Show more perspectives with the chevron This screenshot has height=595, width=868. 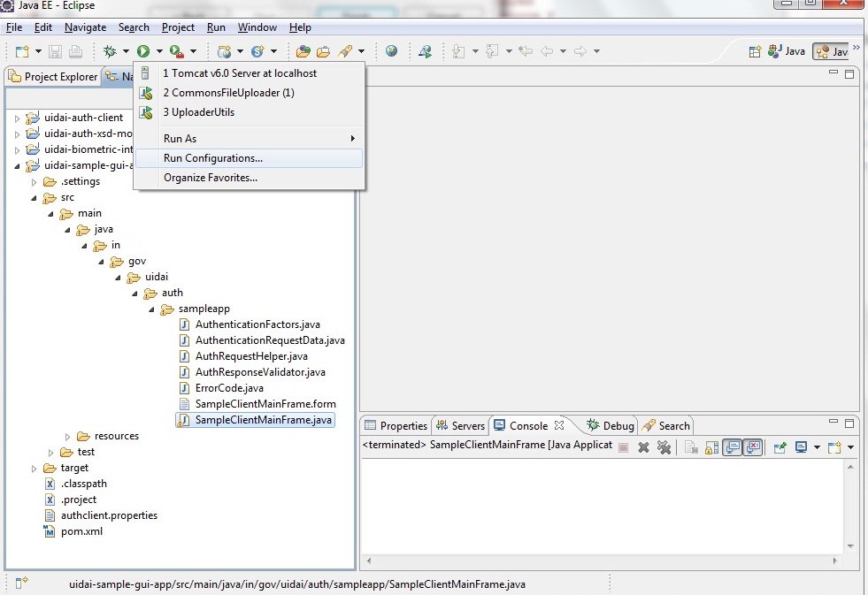pos(856,48)
